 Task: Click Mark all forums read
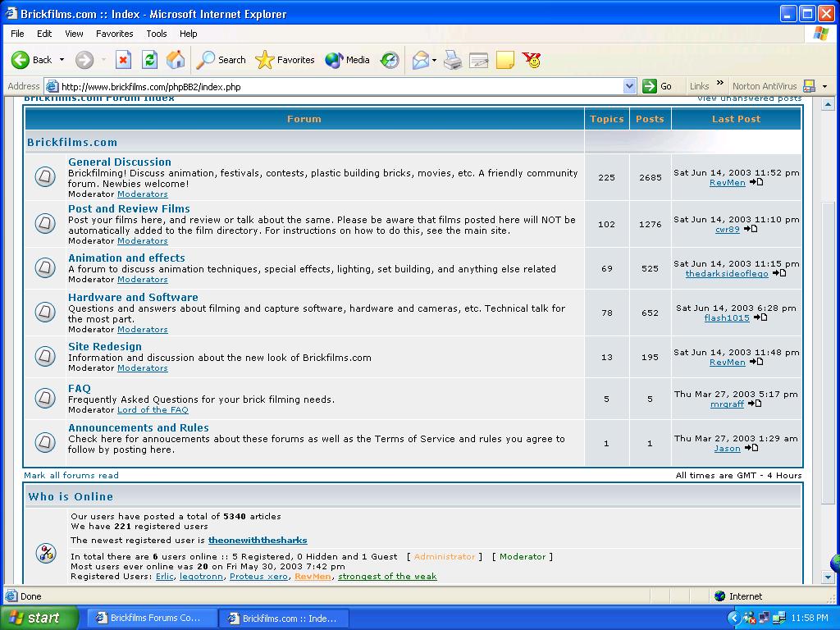71,475
